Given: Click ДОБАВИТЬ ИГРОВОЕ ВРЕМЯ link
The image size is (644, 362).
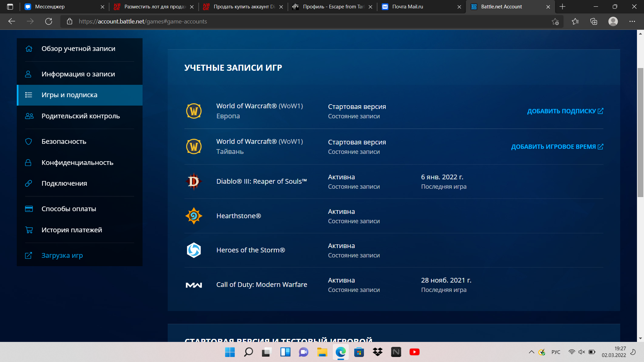Looking at the screenshot, I should click(x=557, y=147).
